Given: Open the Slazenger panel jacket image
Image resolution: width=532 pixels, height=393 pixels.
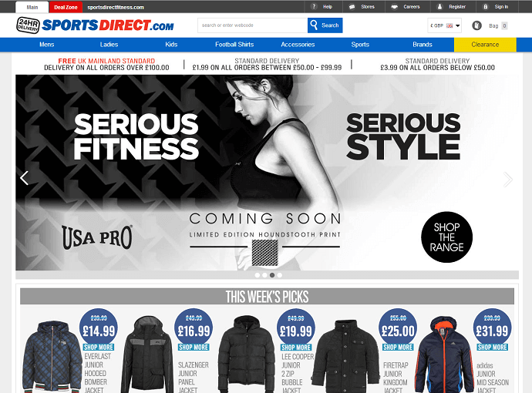Looking at the screenshot, I should 147,354.
